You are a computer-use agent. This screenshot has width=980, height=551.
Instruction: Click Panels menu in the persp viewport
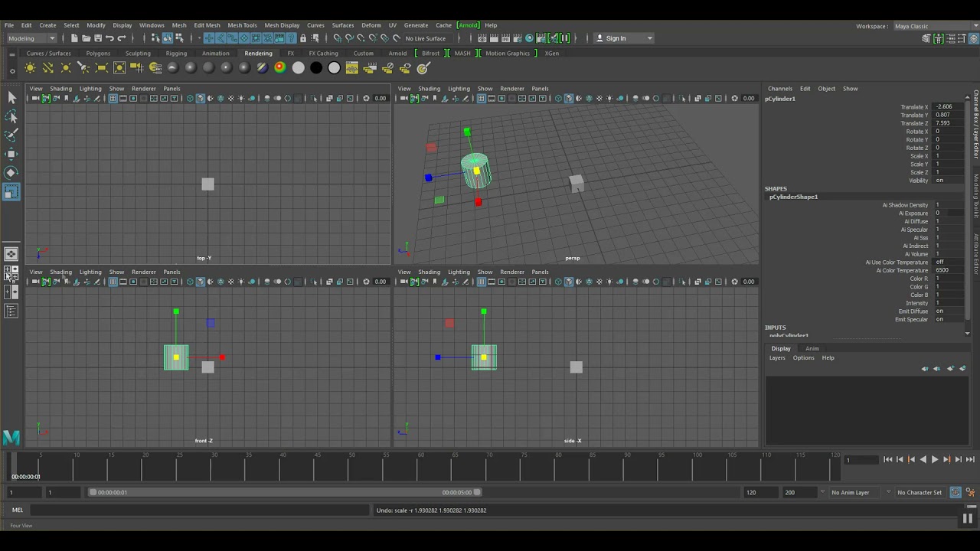point(540,89)
